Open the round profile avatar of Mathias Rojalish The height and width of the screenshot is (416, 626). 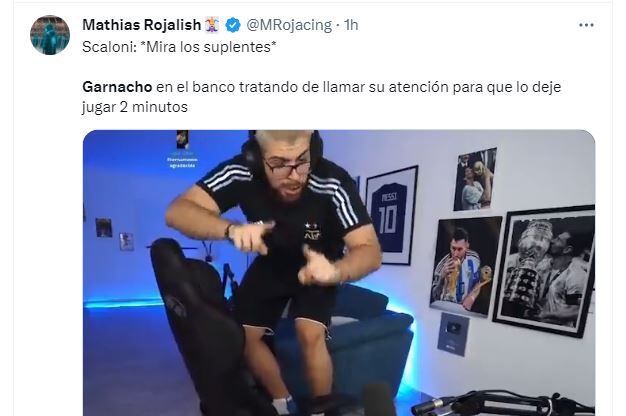tap(50, 35)
